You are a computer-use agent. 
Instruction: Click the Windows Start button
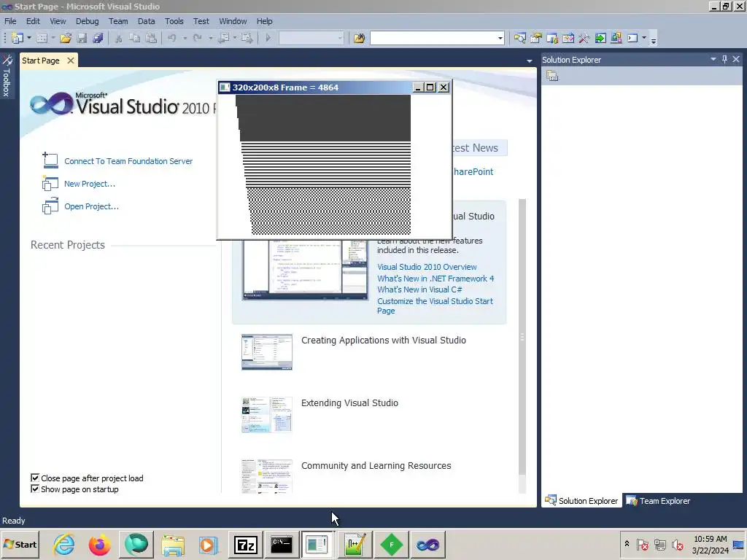pos(20,544)
